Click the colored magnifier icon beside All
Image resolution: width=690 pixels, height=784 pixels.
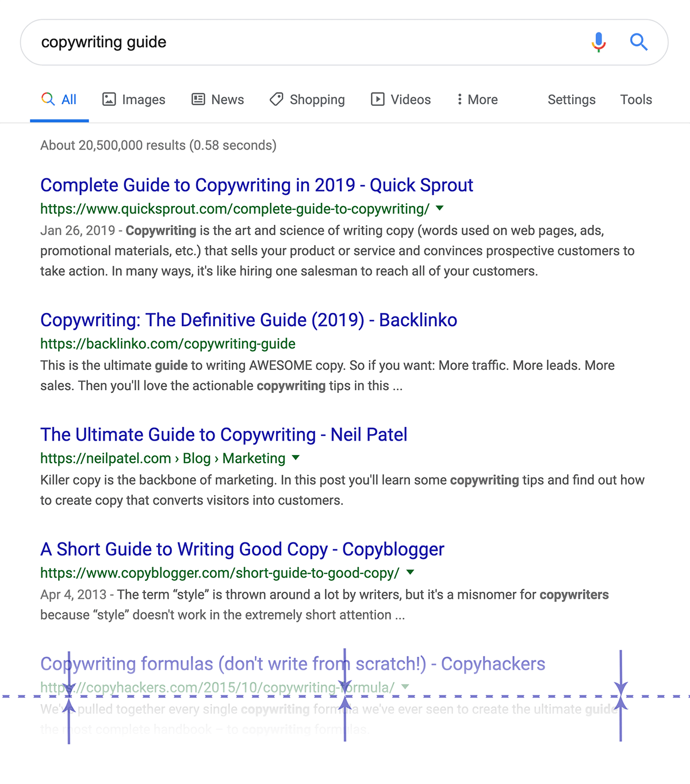tap(48, 99)
